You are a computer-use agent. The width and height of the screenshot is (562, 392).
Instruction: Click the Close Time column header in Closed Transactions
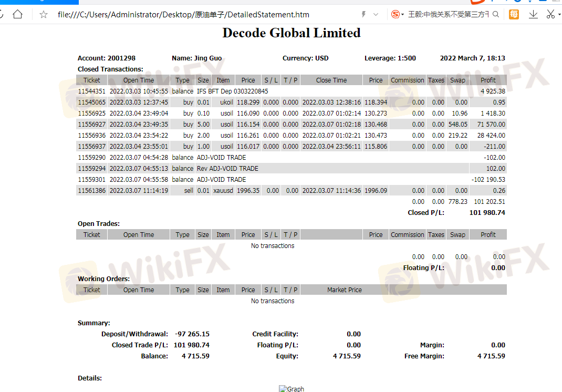(x=331, y=80)
